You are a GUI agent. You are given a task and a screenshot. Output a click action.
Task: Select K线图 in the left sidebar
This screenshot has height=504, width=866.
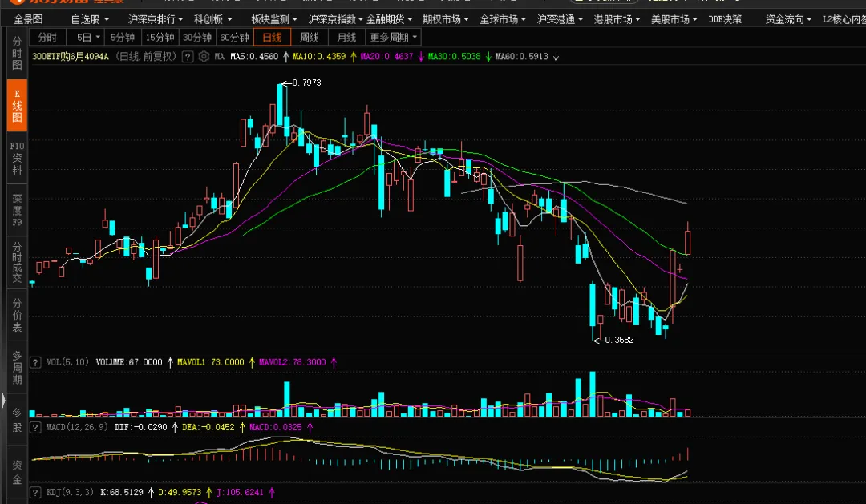[x=17, y=106]
